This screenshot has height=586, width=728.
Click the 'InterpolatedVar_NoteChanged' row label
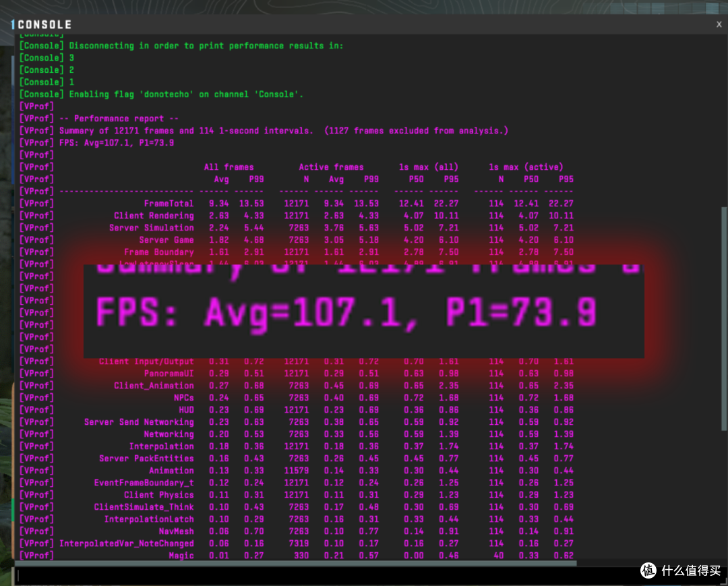coord(126,544)
